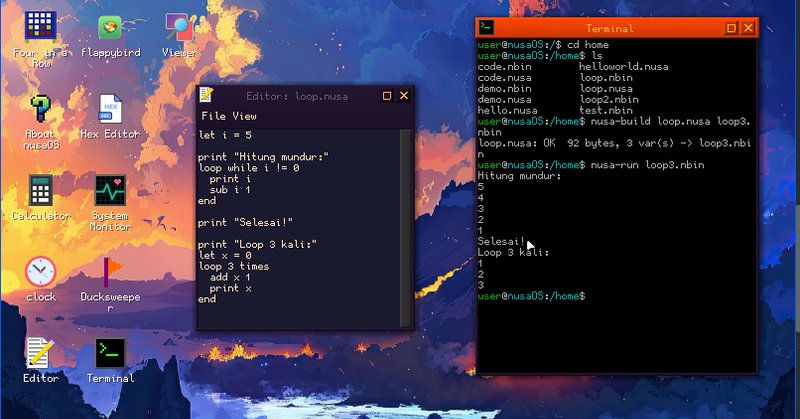Click the 'Loop 3 kali:' Terminal output

[513, 252]
